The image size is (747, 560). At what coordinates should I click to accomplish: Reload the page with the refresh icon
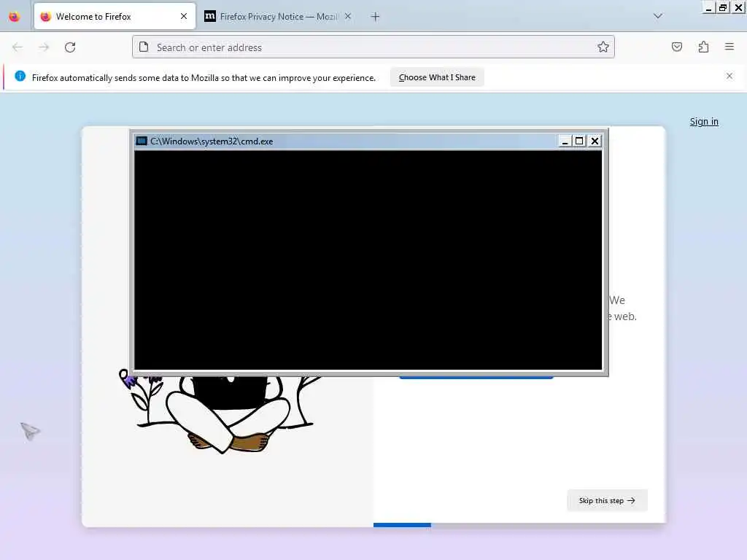tap(70, 47)
